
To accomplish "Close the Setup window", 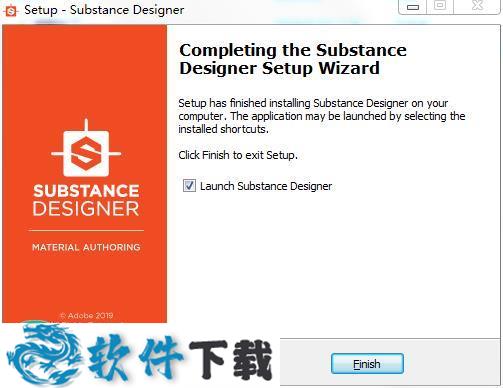I will 477,6.
